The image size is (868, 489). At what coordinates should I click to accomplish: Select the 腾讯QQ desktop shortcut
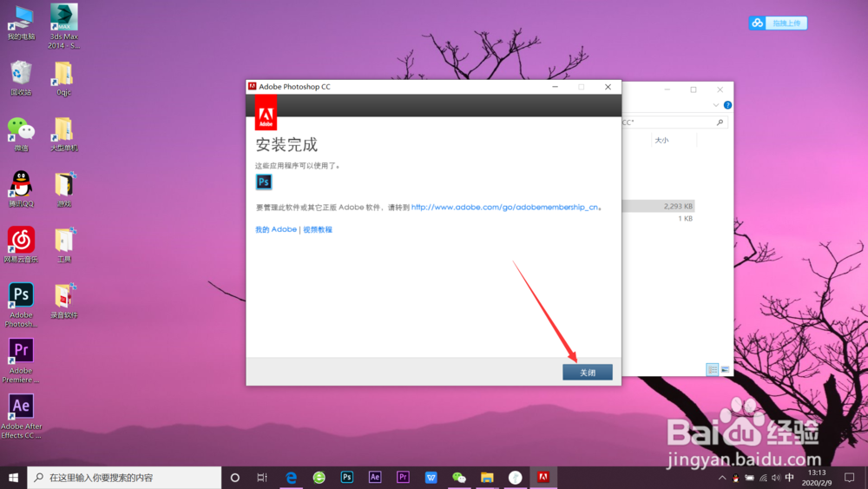click(21, 189)
